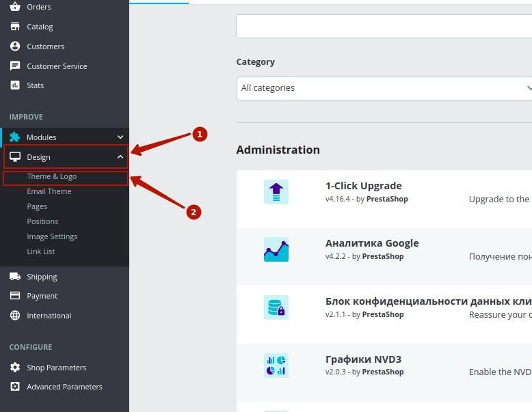Open Shipping section

(x=42, y=277)
